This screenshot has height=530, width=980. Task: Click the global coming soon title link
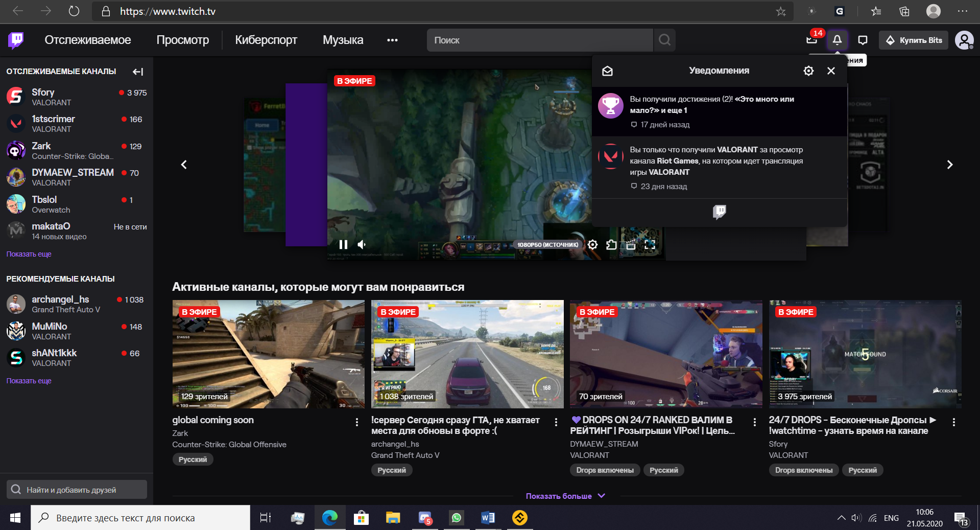[213, 420]
